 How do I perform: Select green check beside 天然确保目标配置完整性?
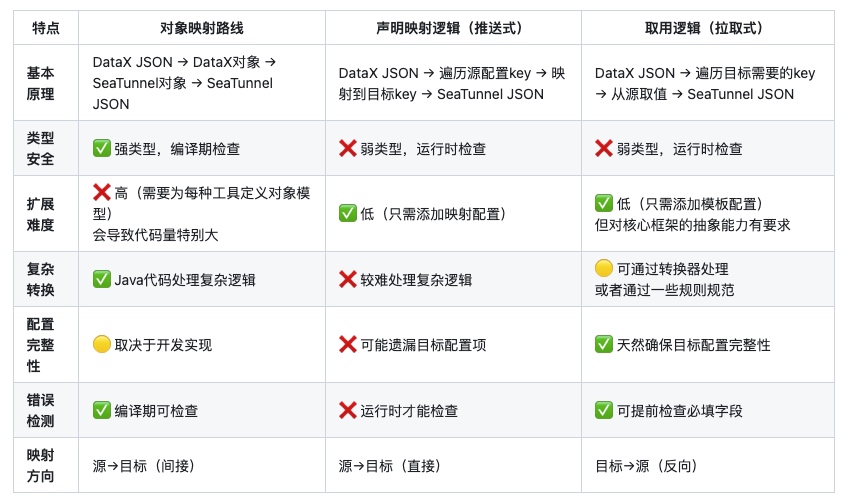point(604,345)
